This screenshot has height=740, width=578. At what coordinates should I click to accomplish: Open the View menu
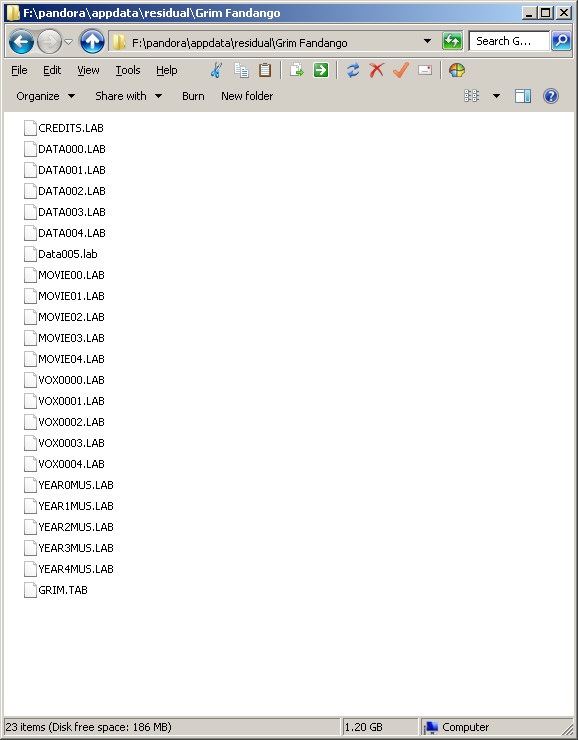[88, 70]
